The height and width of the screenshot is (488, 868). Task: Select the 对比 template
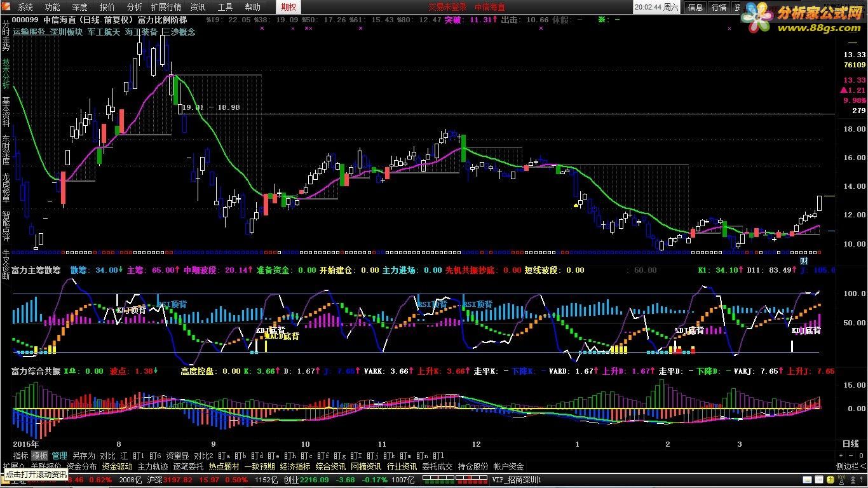point(107,456)
